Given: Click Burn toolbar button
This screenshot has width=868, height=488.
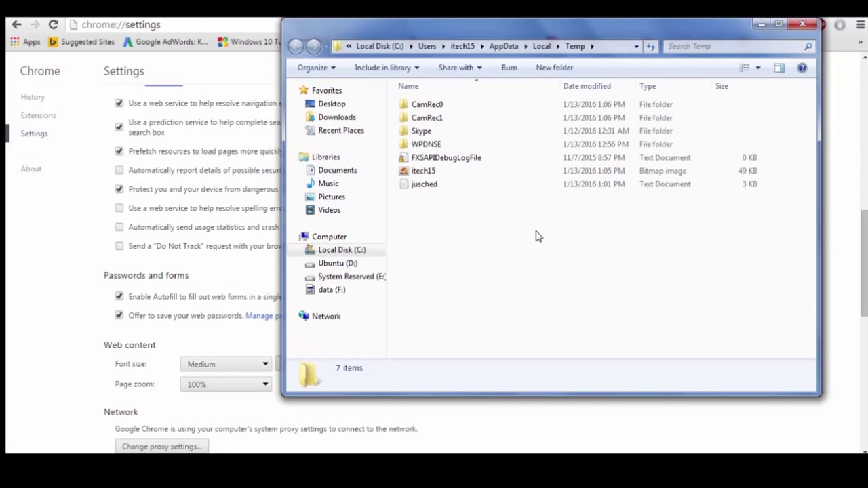Looking at the screenshot, I should coord(509,68).
